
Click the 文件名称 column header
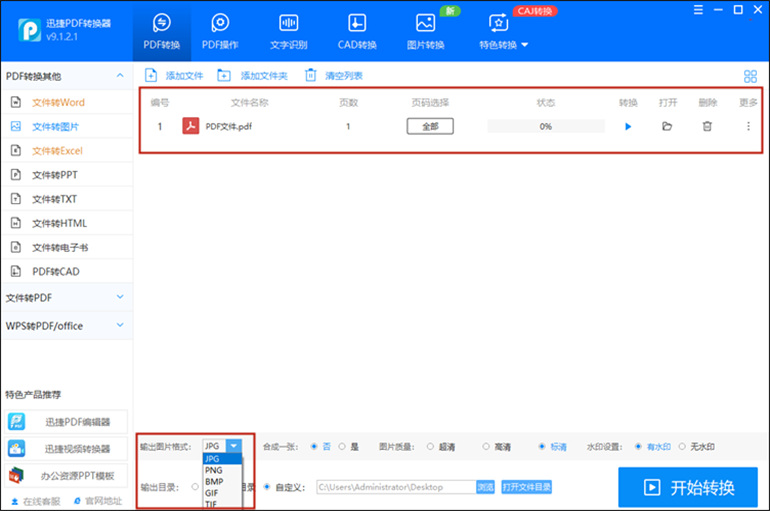click(x=249, y=103)
